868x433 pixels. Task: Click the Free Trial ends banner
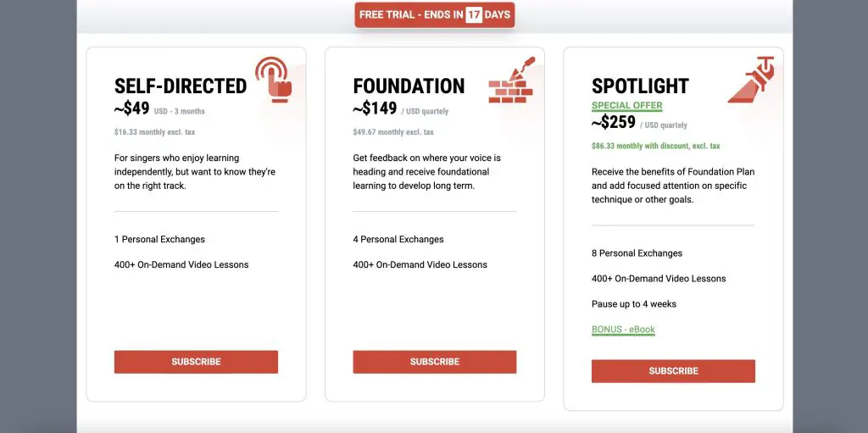tap(435, 15)
